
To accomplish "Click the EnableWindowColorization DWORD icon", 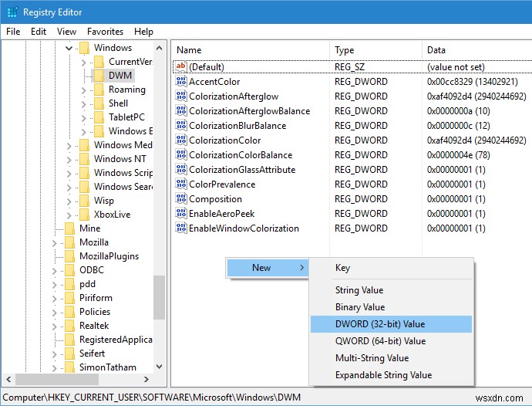I will [181, 227].
